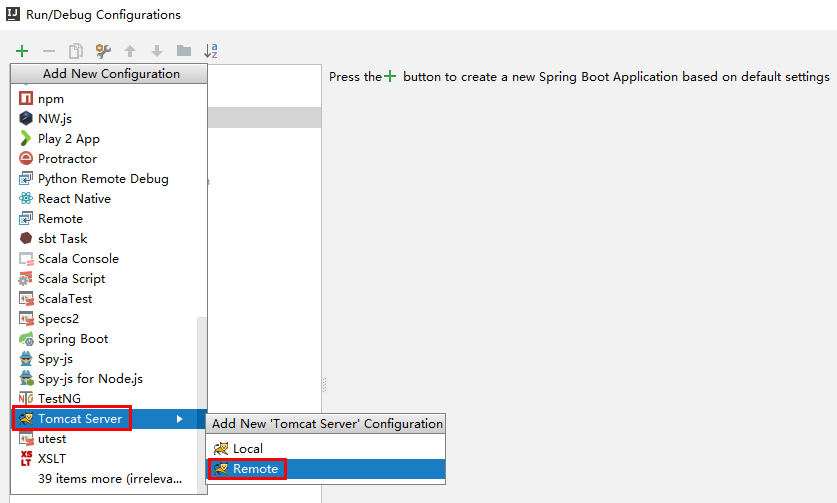
Task: Select the 'ScalaTest' label
Action: pyautogui.click(x=65, y=298)
